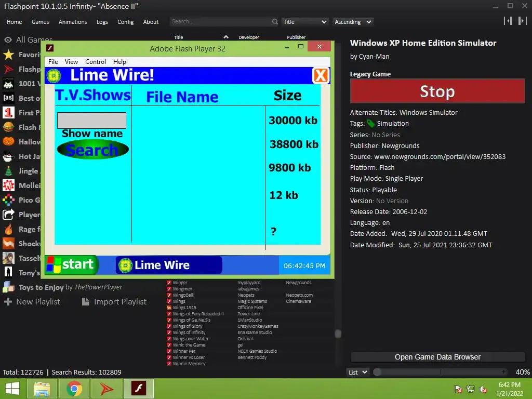Viewport: 532px width, 399px height.
Task: Open Flash Player Help menu
Action: (x=119, y=62)
